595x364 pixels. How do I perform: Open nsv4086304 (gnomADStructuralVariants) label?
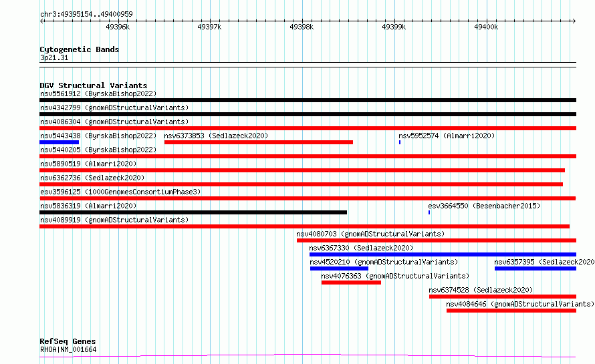114,122
